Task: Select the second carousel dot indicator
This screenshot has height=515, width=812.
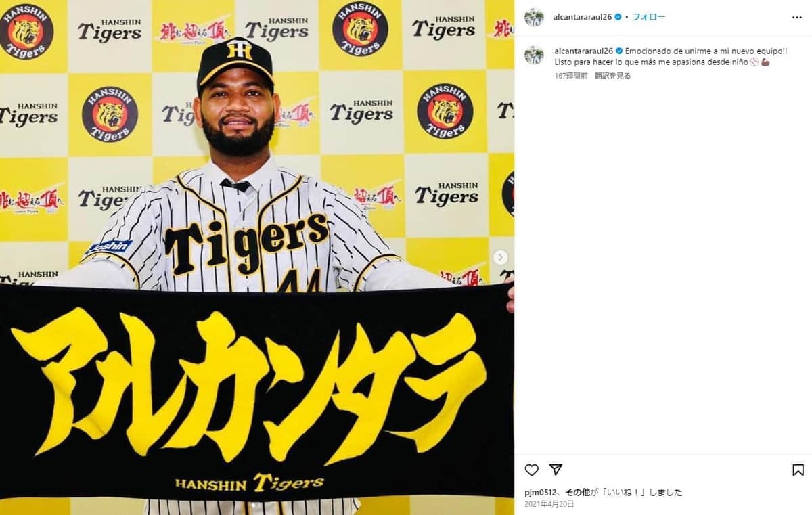Action: (x=259, y=505)
